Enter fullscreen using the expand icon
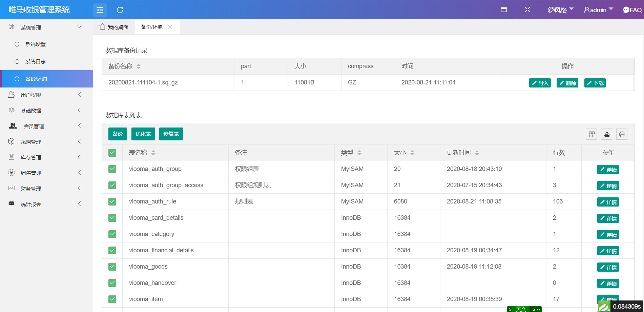This screenshot has width=644, height=312. coord(527,10)
